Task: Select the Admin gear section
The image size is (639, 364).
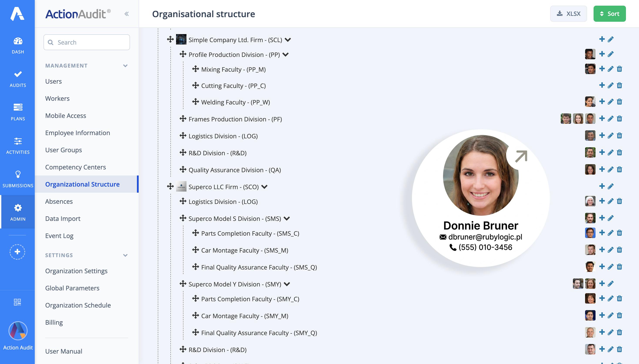Action: coord(18,212)
